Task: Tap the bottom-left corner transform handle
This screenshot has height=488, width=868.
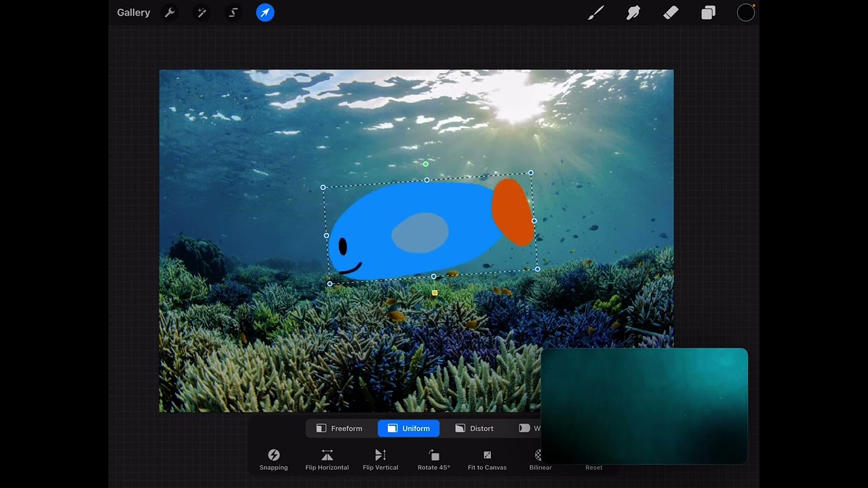Action: (330, 284)
